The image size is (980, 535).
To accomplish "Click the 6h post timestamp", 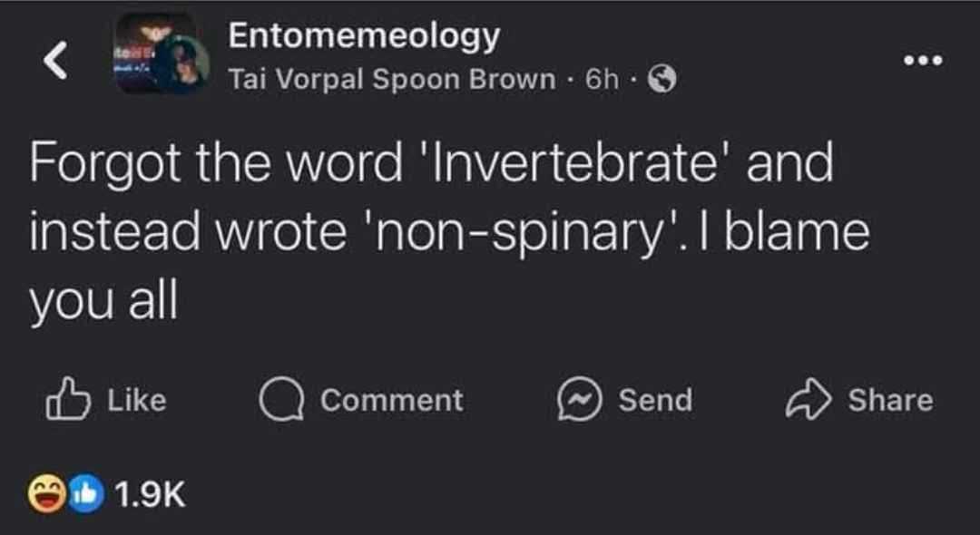I will coord(601,80).
